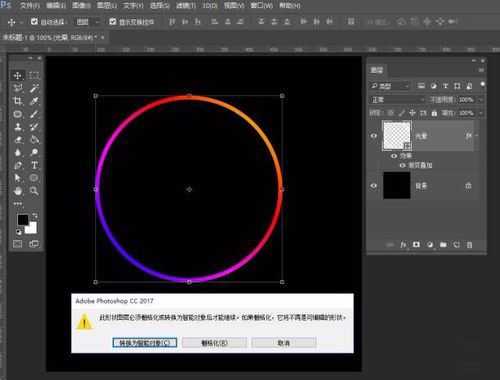Select the Rectangular Marquee tool
The image size is (500, 380).
click(34, 76)
